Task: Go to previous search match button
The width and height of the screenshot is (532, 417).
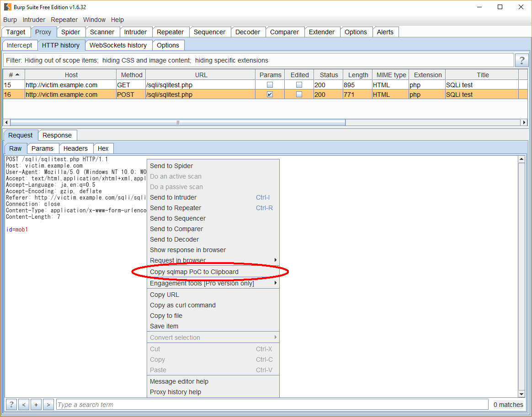Action: 24,405
